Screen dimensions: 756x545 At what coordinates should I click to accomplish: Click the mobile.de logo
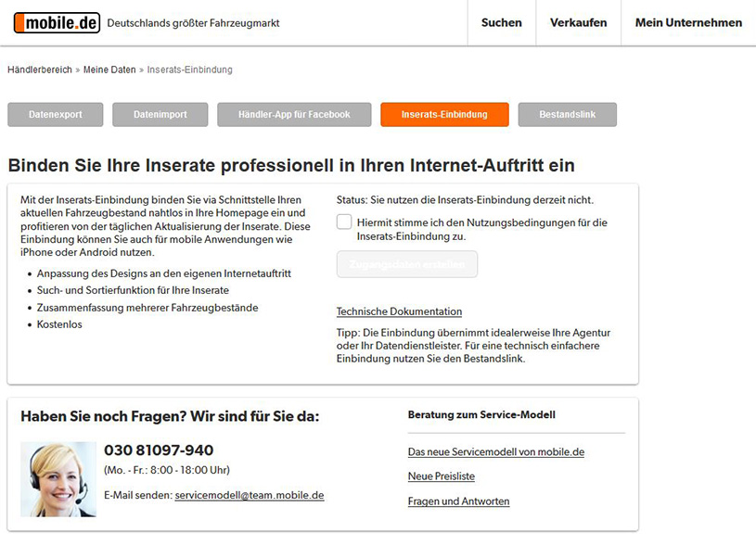pos(57,22)
